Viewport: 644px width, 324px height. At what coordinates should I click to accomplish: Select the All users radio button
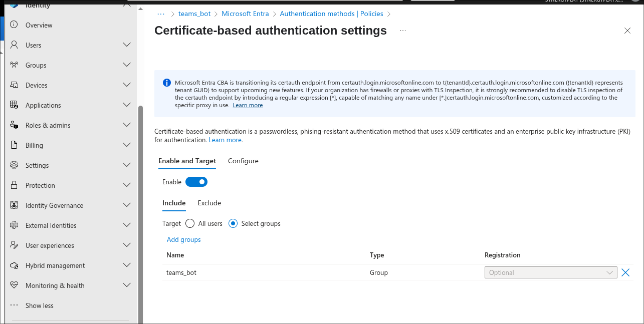click(190, 223)
